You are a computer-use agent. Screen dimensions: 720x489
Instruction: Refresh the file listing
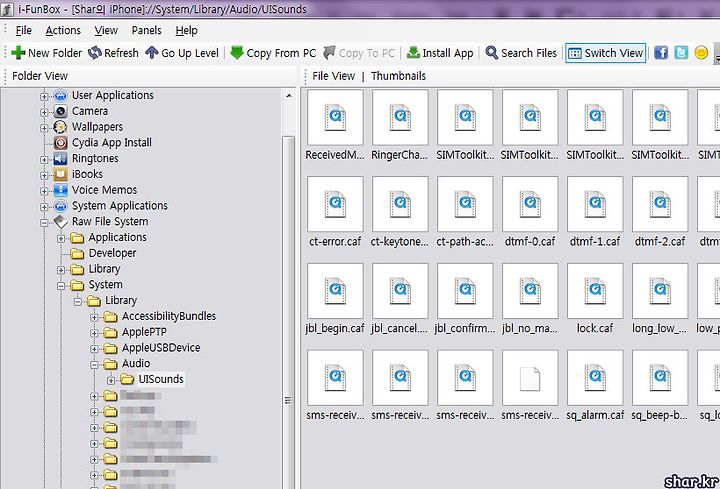click(x=113, y=53)
